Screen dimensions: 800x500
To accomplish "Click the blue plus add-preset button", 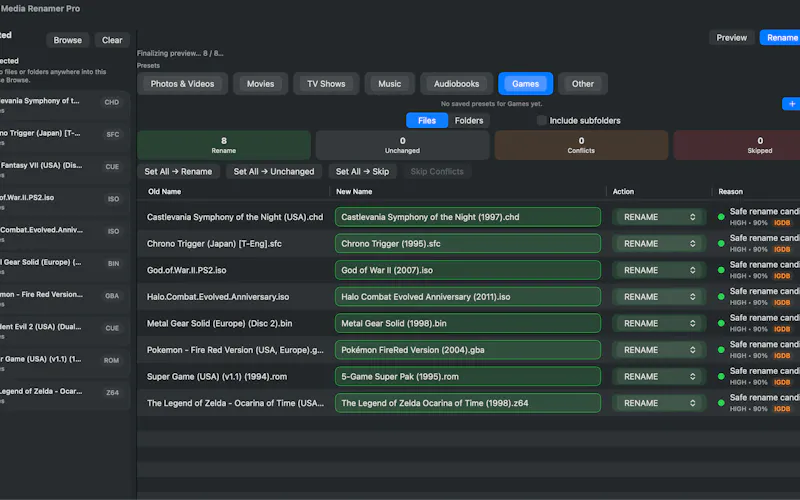I will pos(791,104).
